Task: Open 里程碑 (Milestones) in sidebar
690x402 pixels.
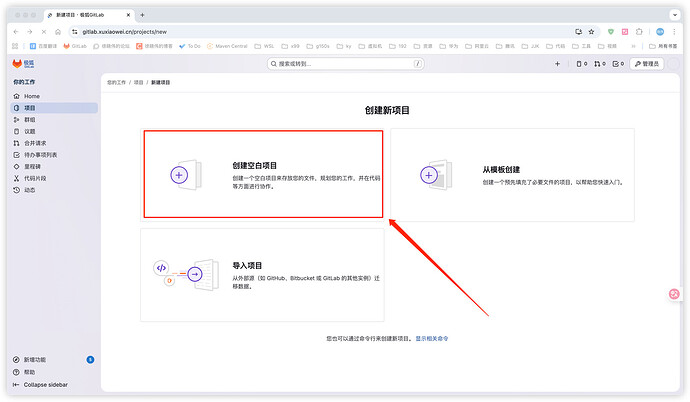Action: click(x=32, y=166)
